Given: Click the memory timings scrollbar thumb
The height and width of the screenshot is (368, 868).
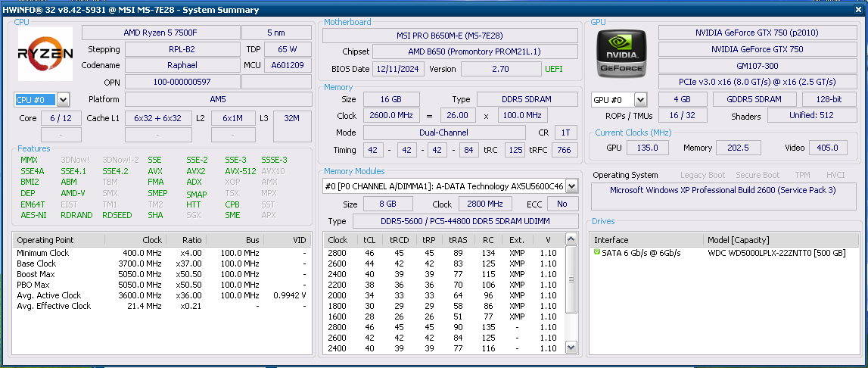Looking at the screenshot, I should [571, 279].
